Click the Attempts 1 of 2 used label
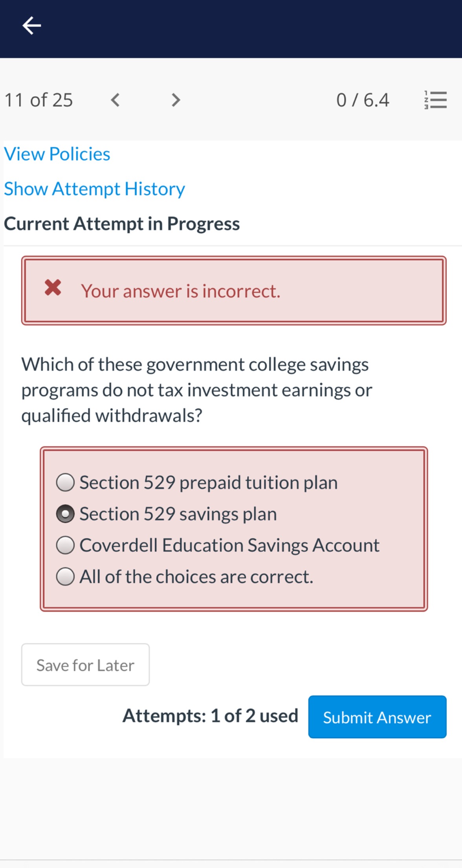The height and width of the screenshot is (868, 462). (x=210, y=716)
